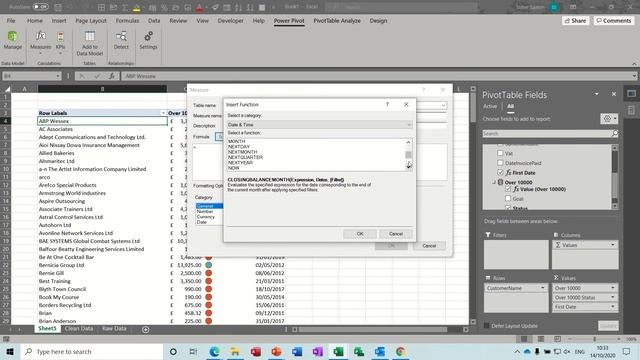Select NEXTQUARTER in the function list
Screen dimensions: 640x360
click(x=245, y=157)
